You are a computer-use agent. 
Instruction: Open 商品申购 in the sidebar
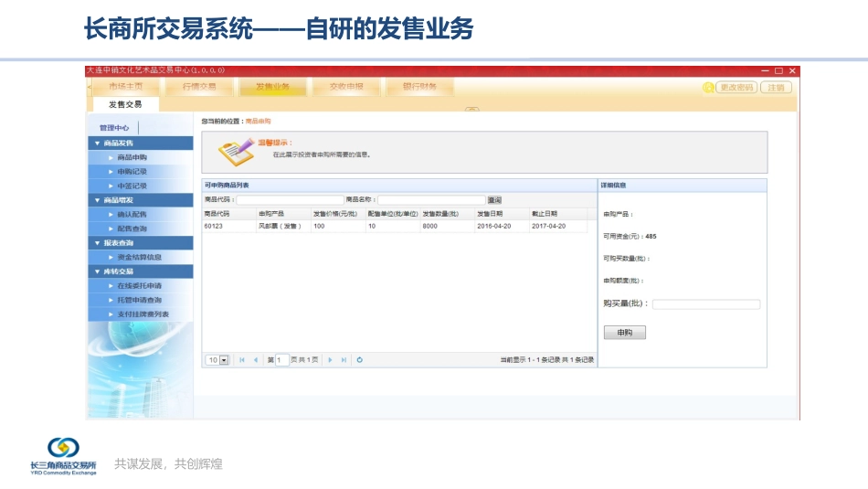(x=141, y=157)
